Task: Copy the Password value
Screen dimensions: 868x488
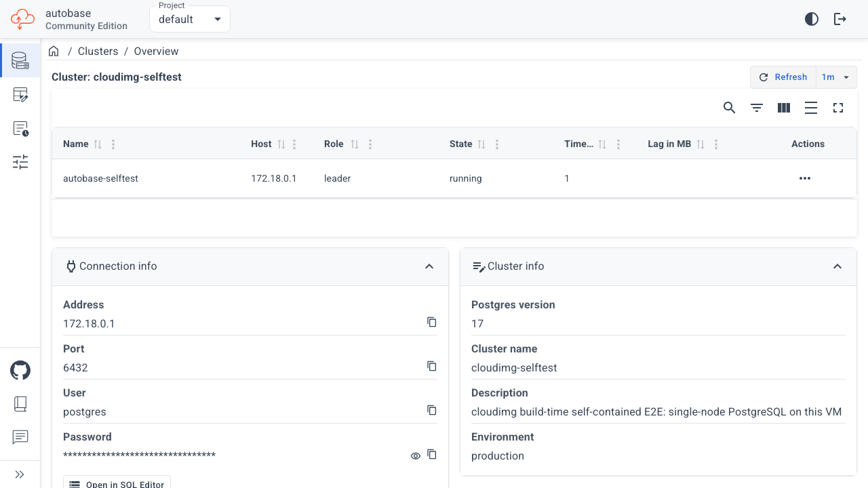Action: coord(432,454)
